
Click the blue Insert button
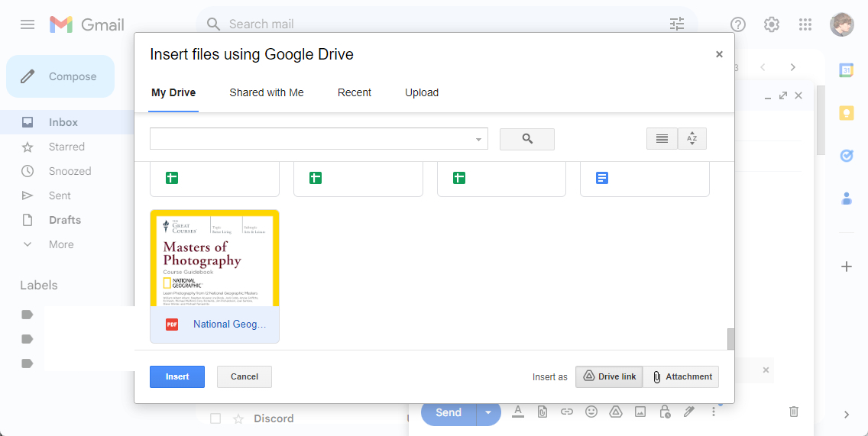pos(177,376)
